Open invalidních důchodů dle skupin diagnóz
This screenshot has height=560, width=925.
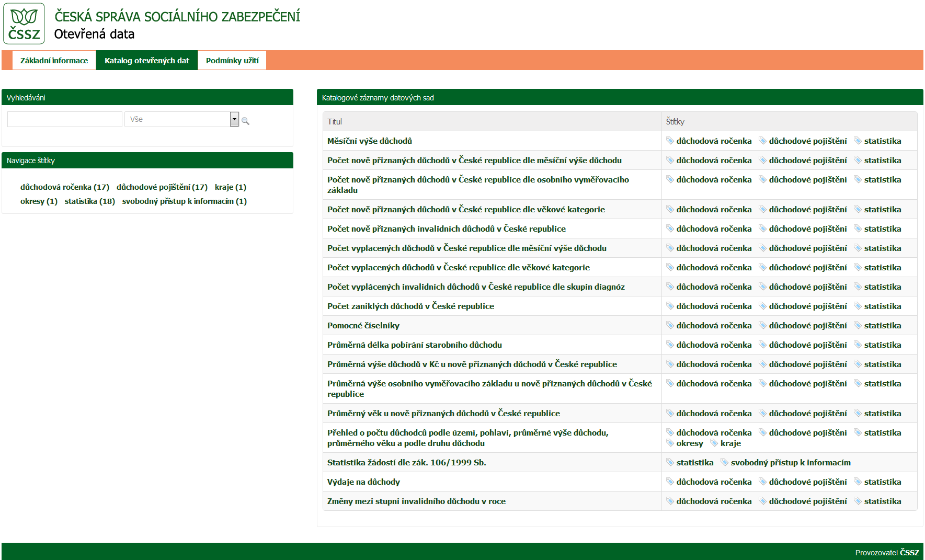(x=476, y=287)
